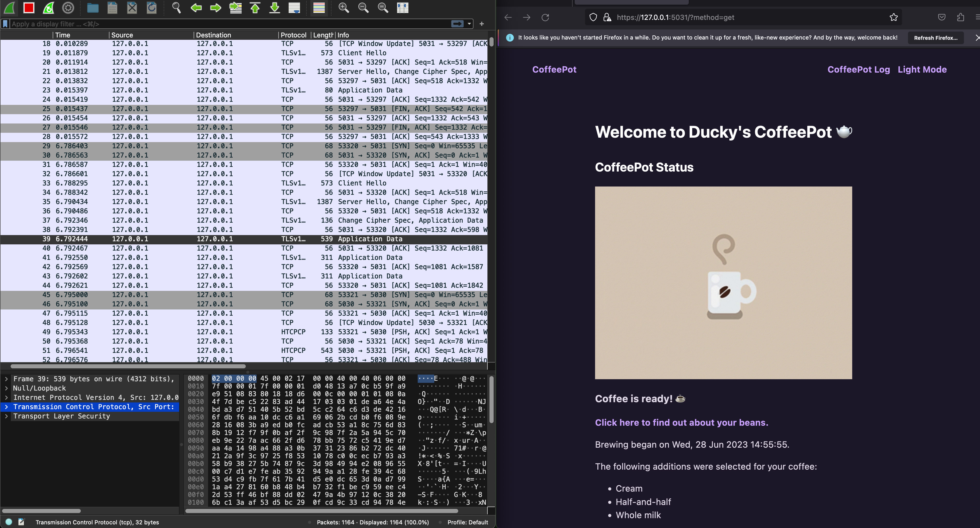Toggle packet list colorization
980x528 pixels.
[x=319, y=7]
